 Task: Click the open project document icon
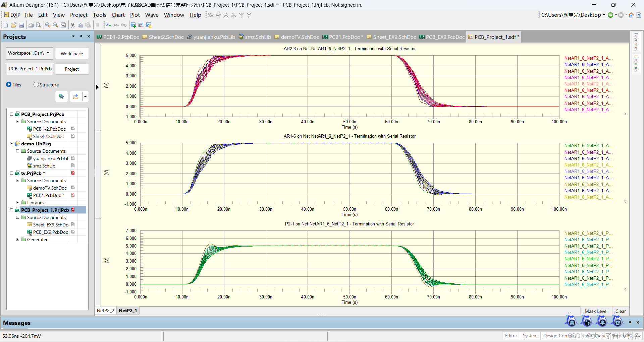[76, 96]
